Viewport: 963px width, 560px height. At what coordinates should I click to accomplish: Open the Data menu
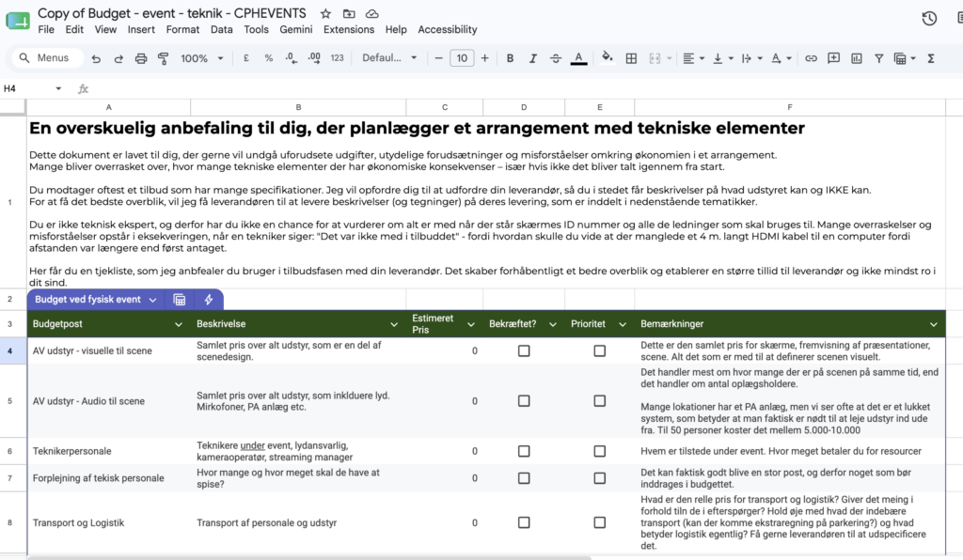[221, 29]
